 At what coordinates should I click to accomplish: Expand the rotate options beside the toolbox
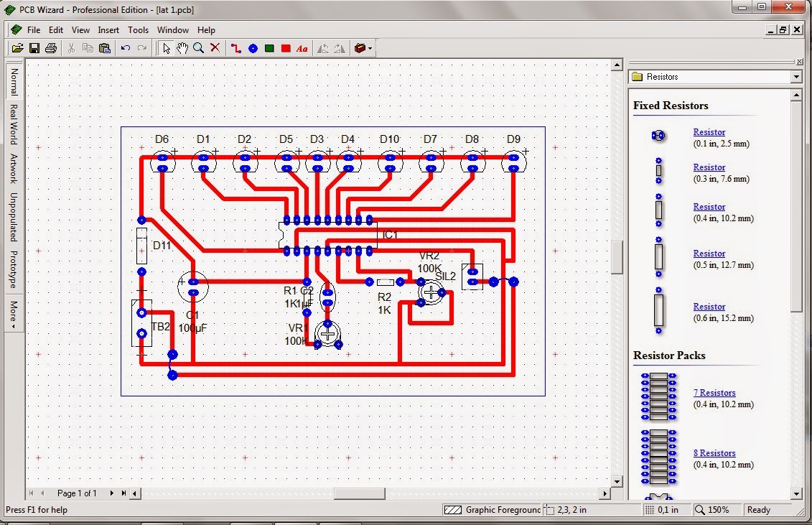(370, 48)
